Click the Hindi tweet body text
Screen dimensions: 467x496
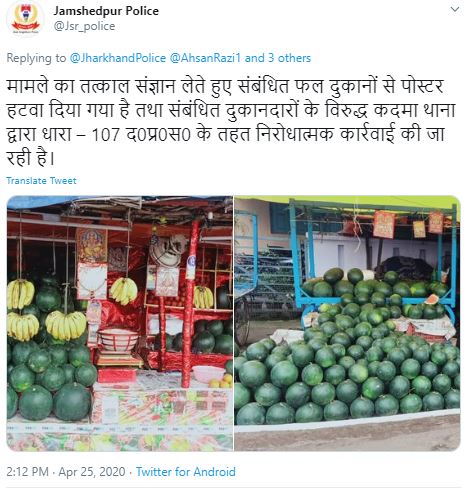pyautogui.click(x=231, y=122)
